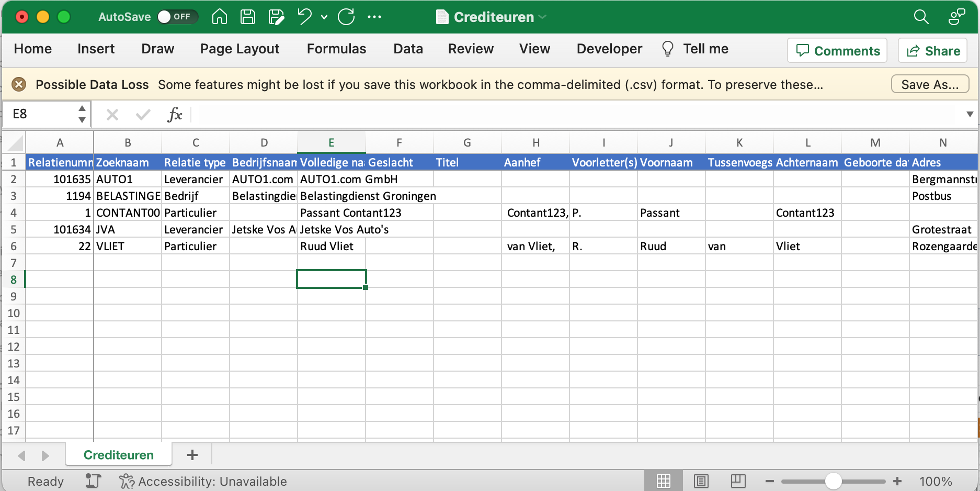The image size is (980, 491).
Task: Open the Data ribbon tab
Action: (408, 49)
